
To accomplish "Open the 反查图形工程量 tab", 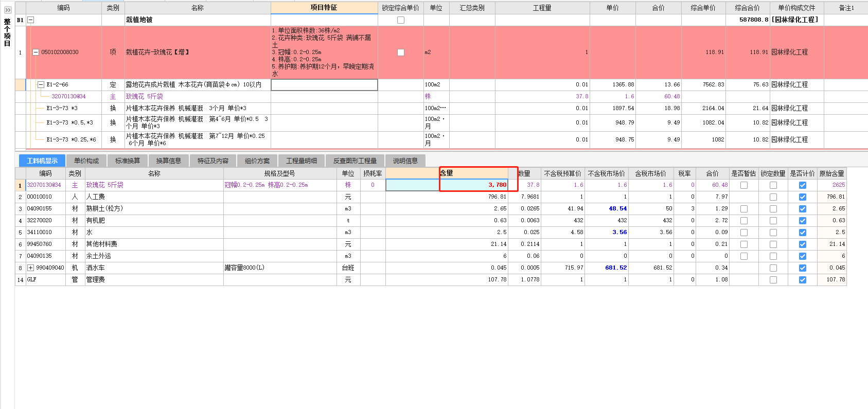I will coord(355,161).
